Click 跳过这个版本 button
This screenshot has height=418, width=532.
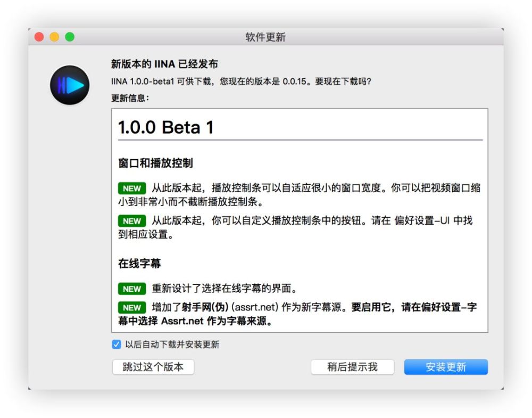coord(153,367)
